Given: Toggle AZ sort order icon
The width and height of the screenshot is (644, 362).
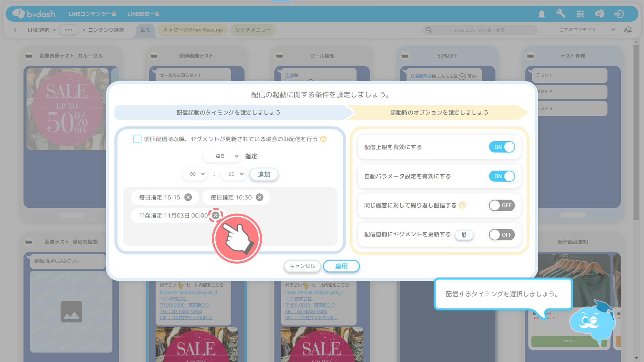Looking at the screenshot, I should pyautogui.click(x=628, y=30).
